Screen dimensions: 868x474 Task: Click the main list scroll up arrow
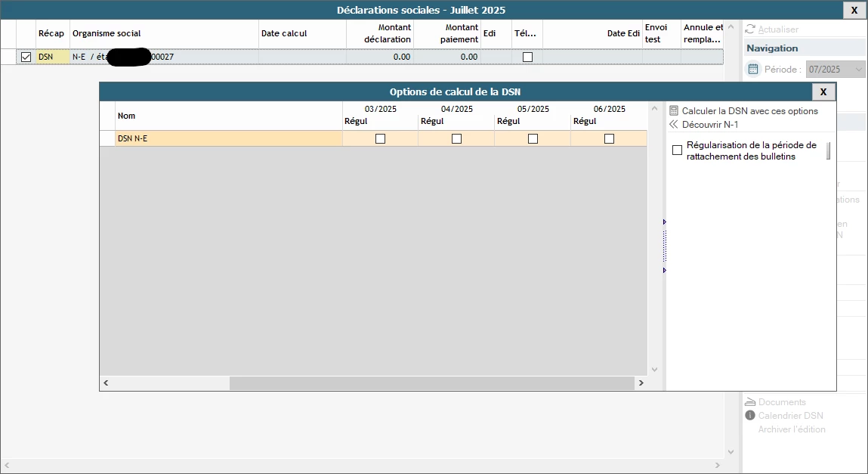coord(731,26)
